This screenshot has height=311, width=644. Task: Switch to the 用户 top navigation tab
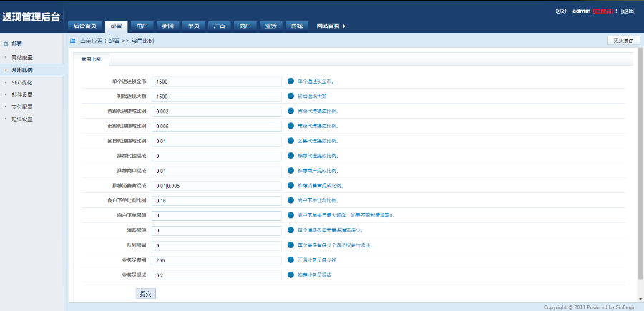point(142,26)
